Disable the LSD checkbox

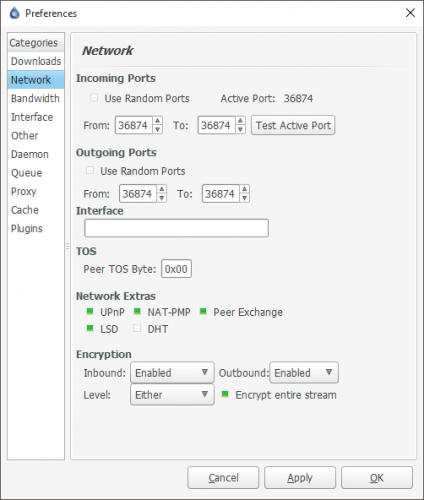(x=90, y=328)
